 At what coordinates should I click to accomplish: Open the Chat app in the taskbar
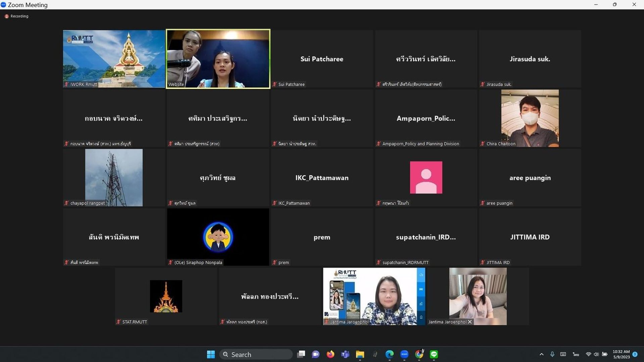point(315,354)
